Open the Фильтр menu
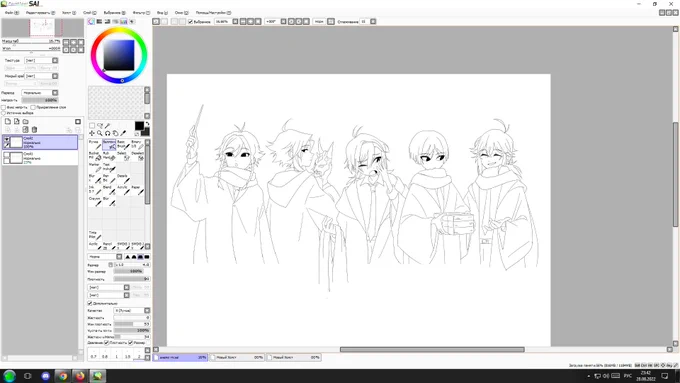Screen dimensions: 680x383 141,13
